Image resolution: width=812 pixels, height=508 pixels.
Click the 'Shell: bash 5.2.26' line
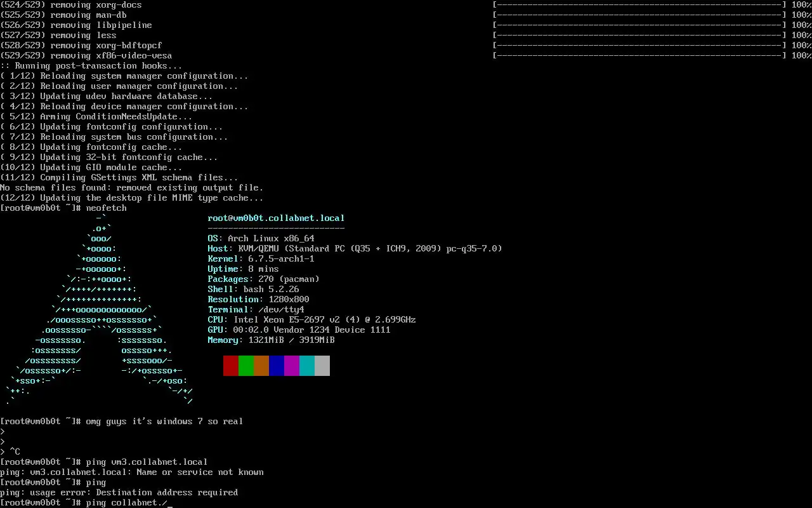pos(254,290)
